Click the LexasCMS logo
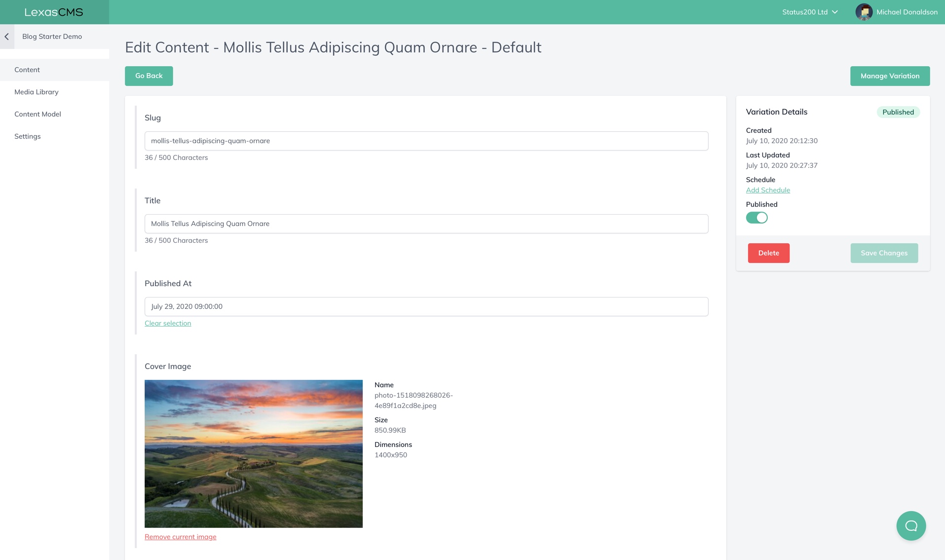The height and width of the screenshot is (560, 945). (x=54, y=12)
